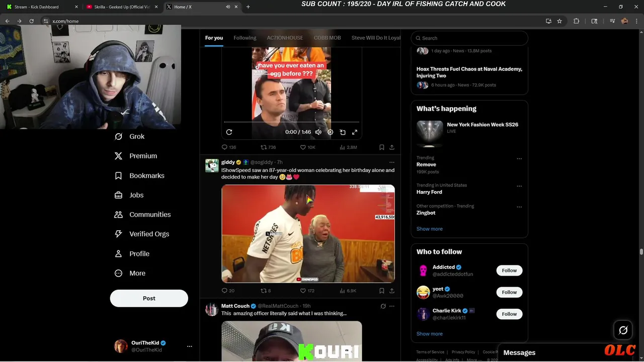Follow the Charlie Kirk account
Image resolution: width=644 pixels, height=362 pixels.
click(509, 314)
